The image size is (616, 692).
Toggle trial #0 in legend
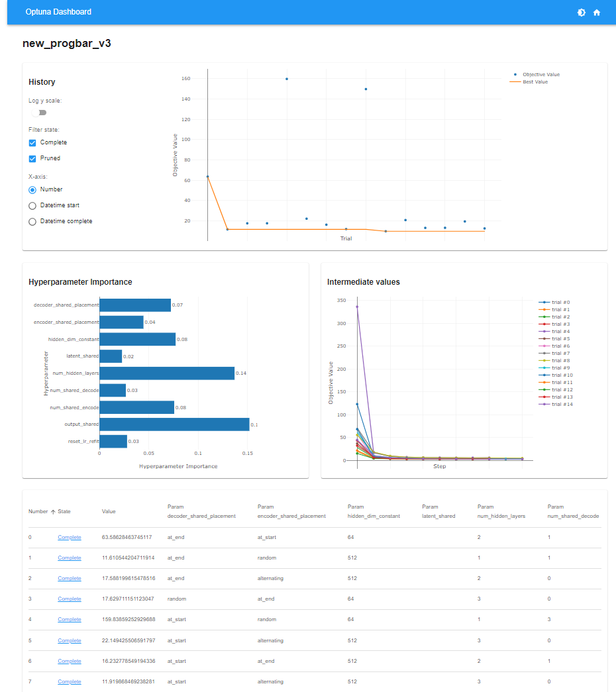[554, 303]
